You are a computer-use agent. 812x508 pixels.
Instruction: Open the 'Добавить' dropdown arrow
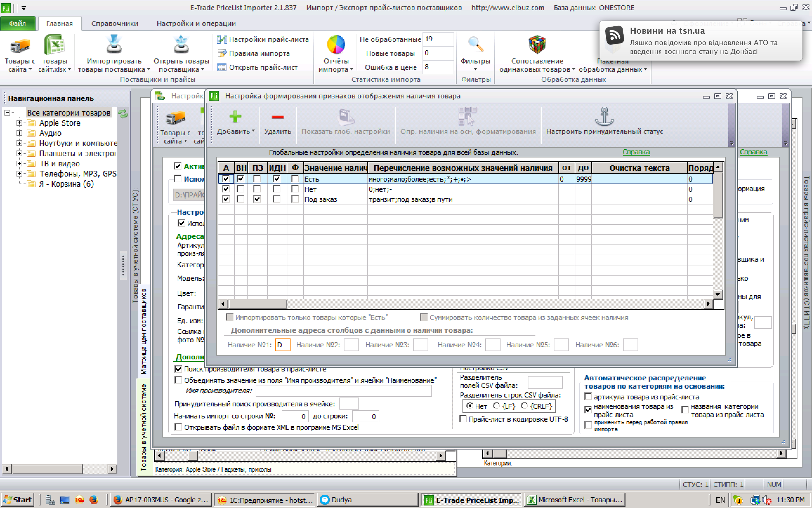pos(253,131)
